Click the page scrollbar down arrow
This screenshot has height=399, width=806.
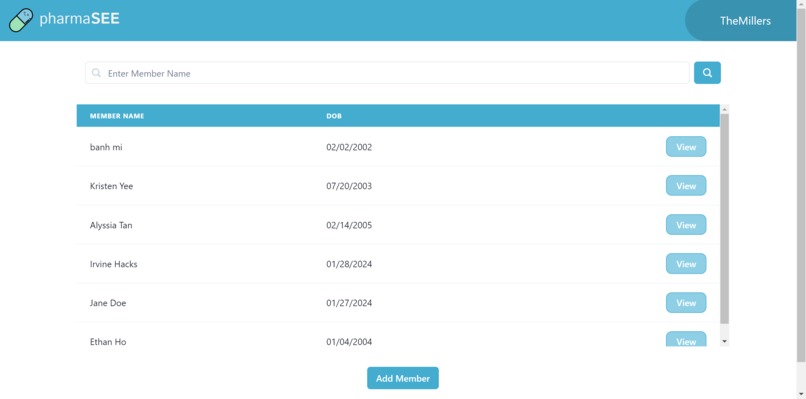click(801, 394)
